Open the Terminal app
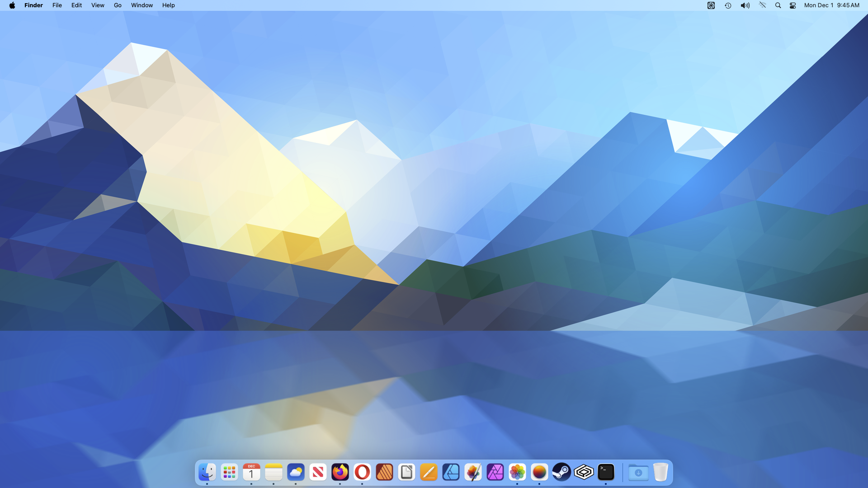The height and width of the screenshot is (488, 868). [x=606, y=473]
